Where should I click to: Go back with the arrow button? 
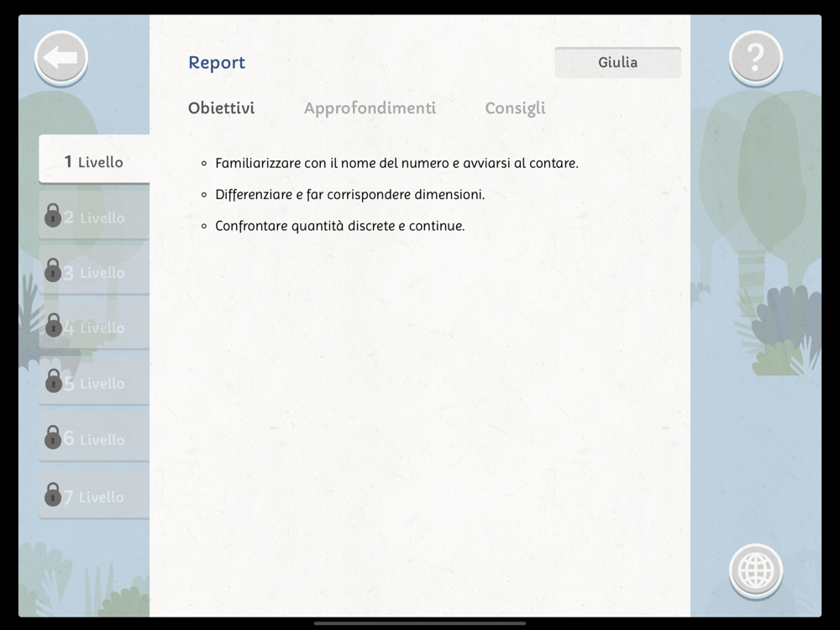tap(61, 57)
